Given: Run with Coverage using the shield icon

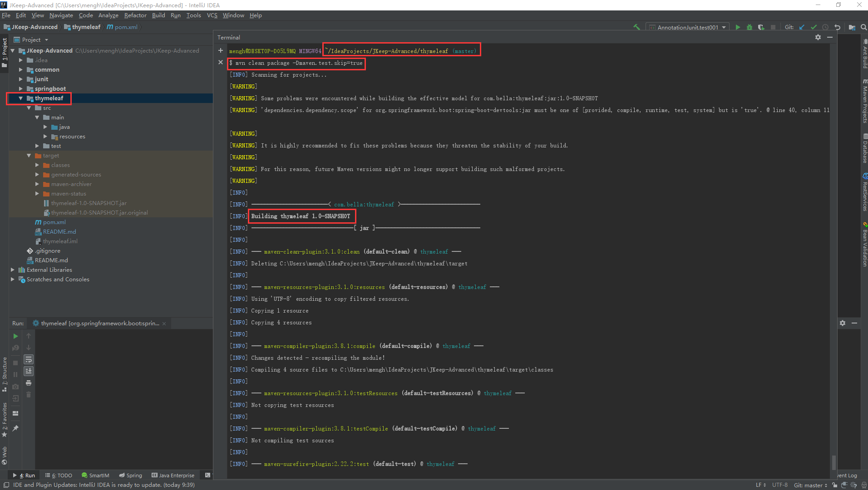Looking at the screenshot, I should 761,27.
